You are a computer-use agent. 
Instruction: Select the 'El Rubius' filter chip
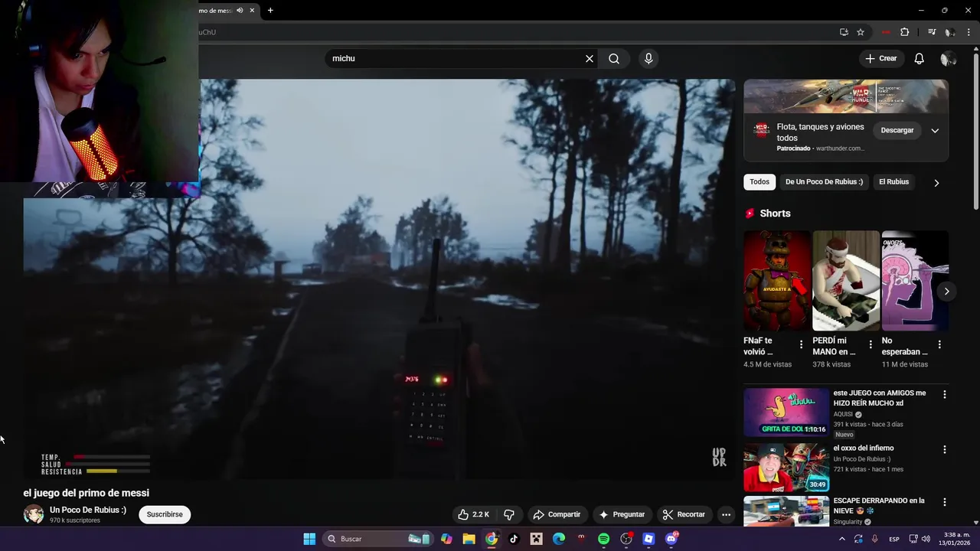coord(893,182)
